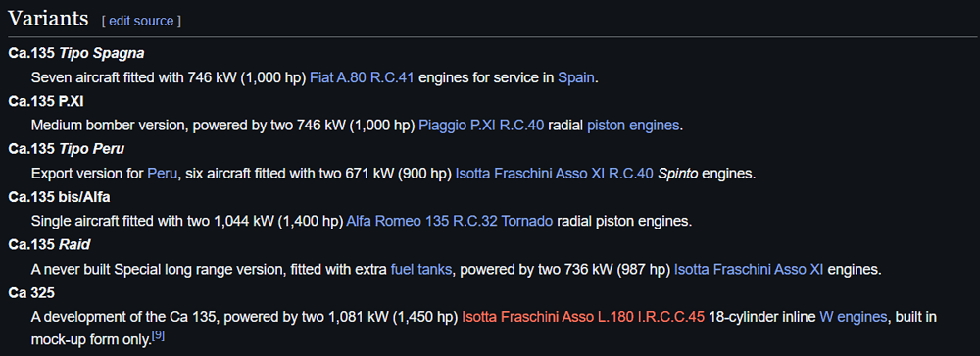Select the Ca.135 bis/Alfa term
980x356 pixels.
tap(60, 197)
